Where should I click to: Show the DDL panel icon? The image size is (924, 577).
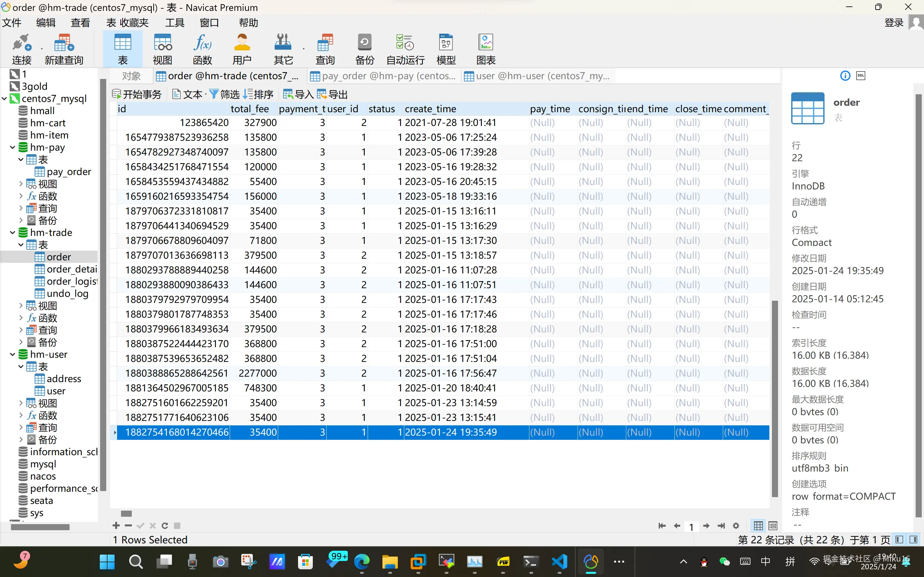coord(860,76)
